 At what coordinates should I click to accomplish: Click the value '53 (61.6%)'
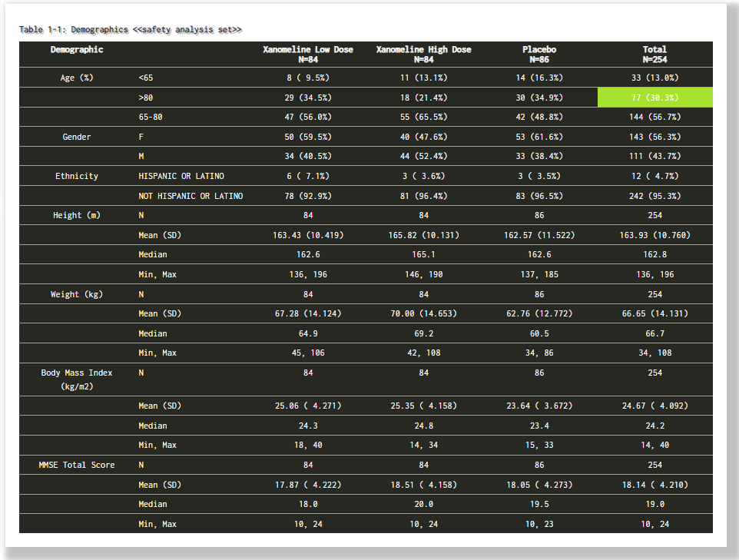click(539, 137)
